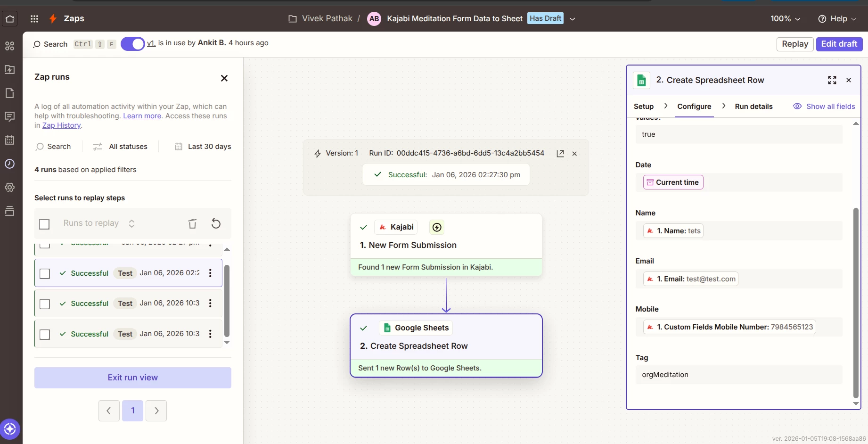Click the replay circular arrow icon
This screenshot has width=868, height=444.
tap(216, 223)
